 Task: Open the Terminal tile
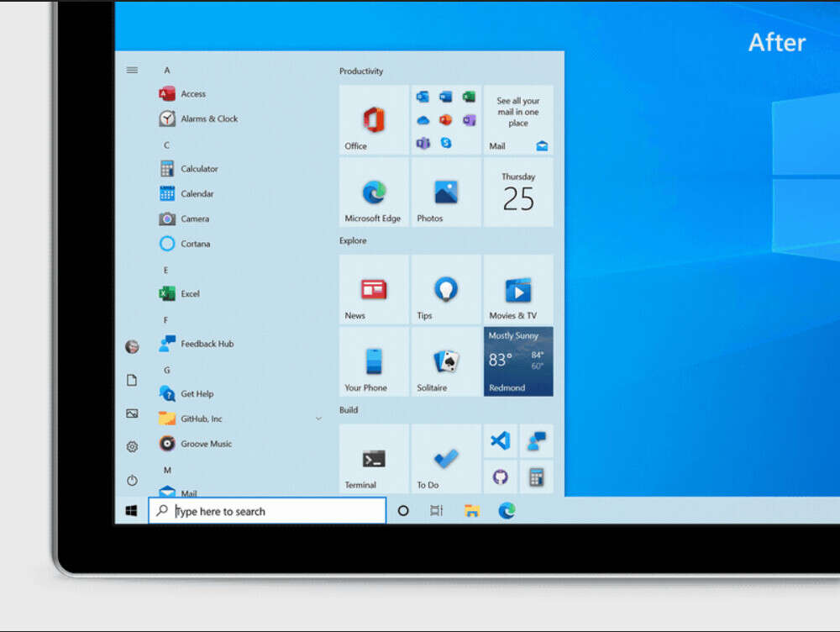pos(373,458)
